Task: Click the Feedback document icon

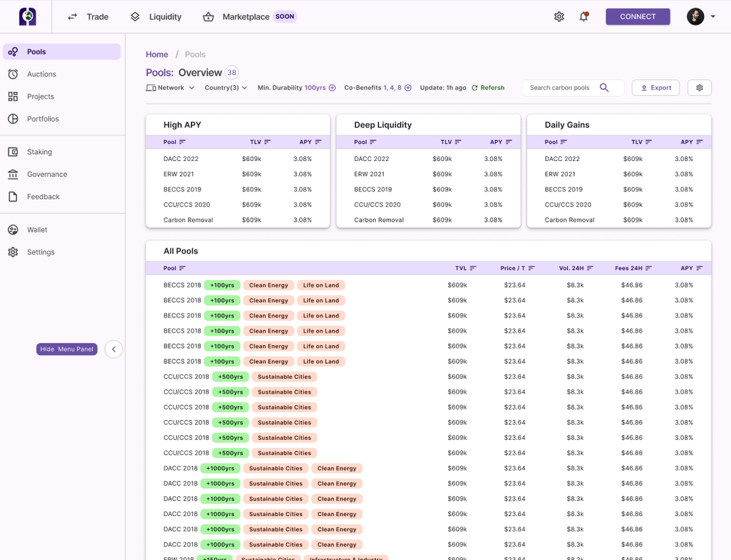Action: [13, 197]
